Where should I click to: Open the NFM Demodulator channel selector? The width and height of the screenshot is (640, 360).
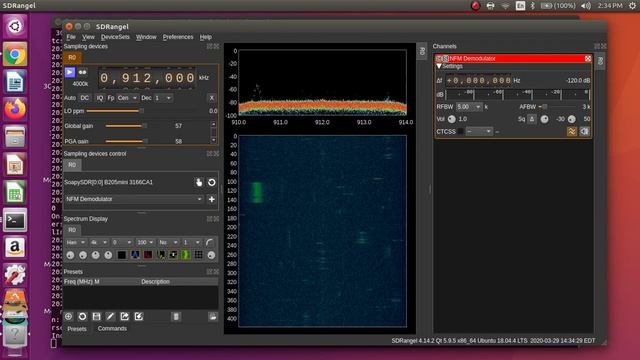coord(134,199)
